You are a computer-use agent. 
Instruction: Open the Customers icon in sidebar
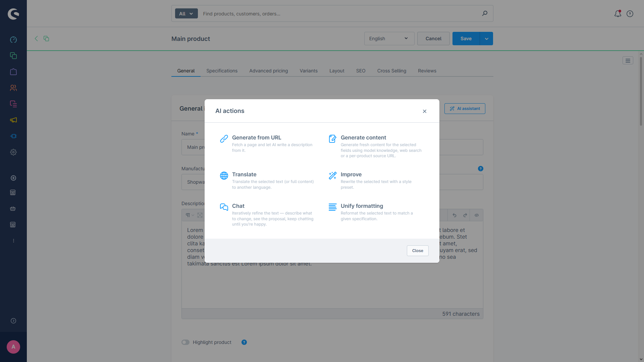(x=13, y=88)
